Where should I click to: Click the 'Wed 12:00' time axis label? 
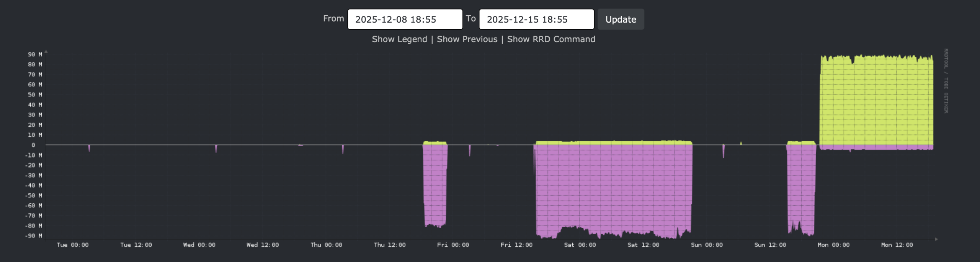pos(263,245)
